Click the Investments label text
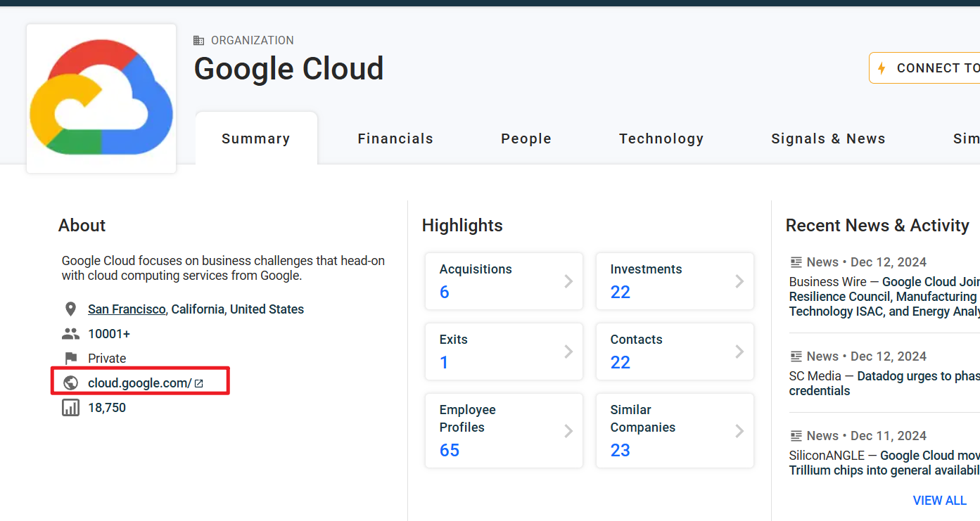This screenshot has height=521, width=980. 646,269
